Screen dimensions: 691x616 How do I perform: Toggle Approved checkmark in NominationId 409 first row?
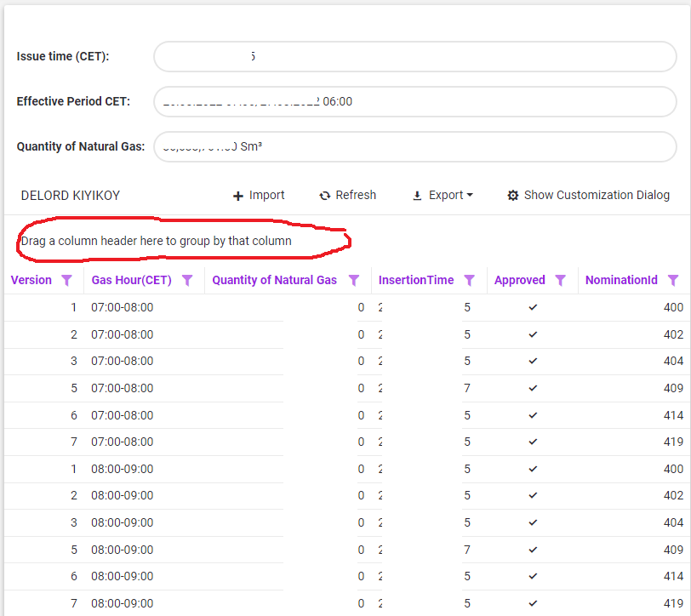pyautogui.click(x=533, y=388)
